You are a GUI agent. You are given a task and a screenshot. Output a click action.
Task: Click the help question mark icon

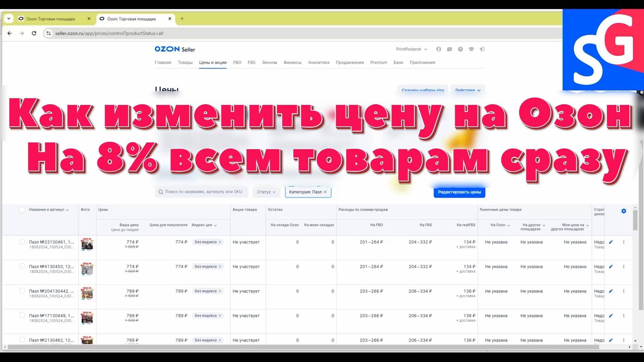(x=460, y=49)
